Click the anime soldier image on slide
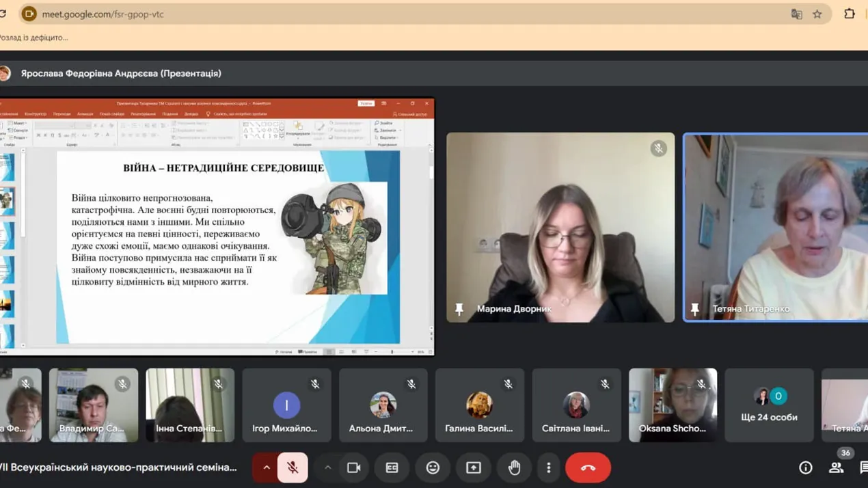 pos(334,238)
